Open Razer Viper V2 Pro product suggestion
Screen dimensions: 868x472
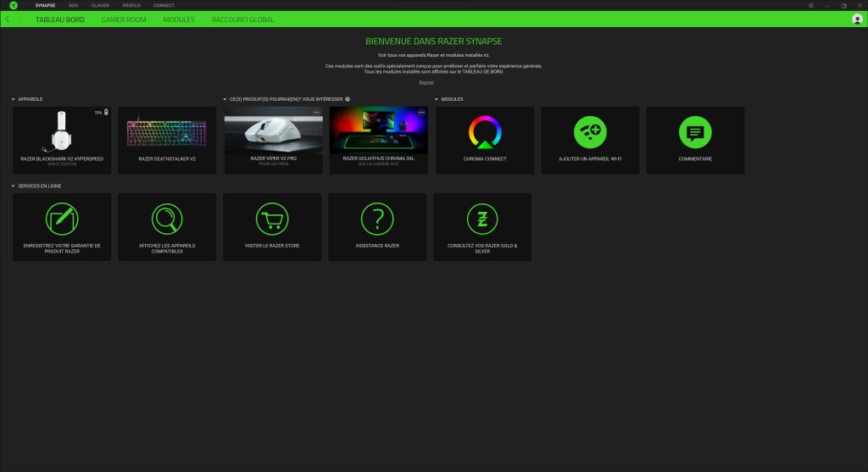click(274, 141)
